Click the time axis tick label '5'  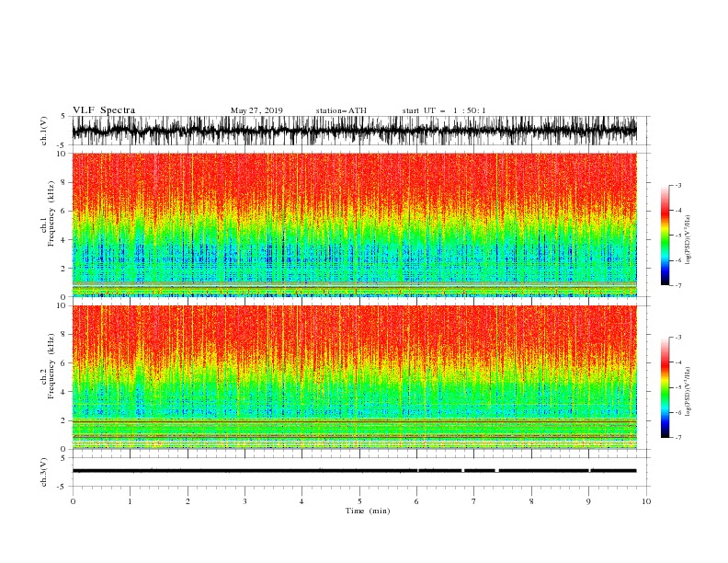coord(359,501)
